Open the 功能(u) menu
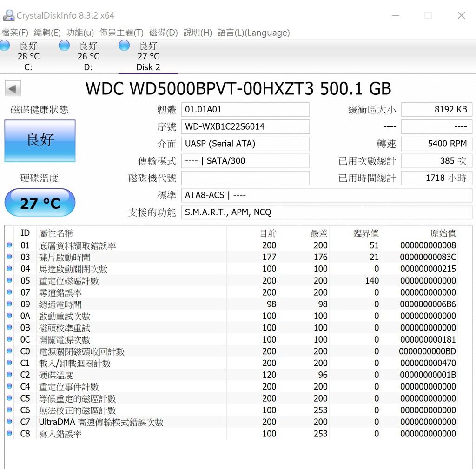The height and width of the screenshot is (476, 476). [x=80, y=33]
